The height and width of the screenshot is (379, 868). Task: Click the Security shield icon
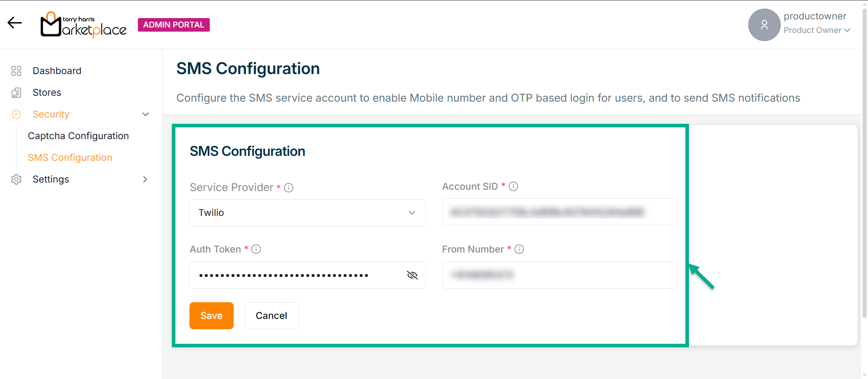16,114
